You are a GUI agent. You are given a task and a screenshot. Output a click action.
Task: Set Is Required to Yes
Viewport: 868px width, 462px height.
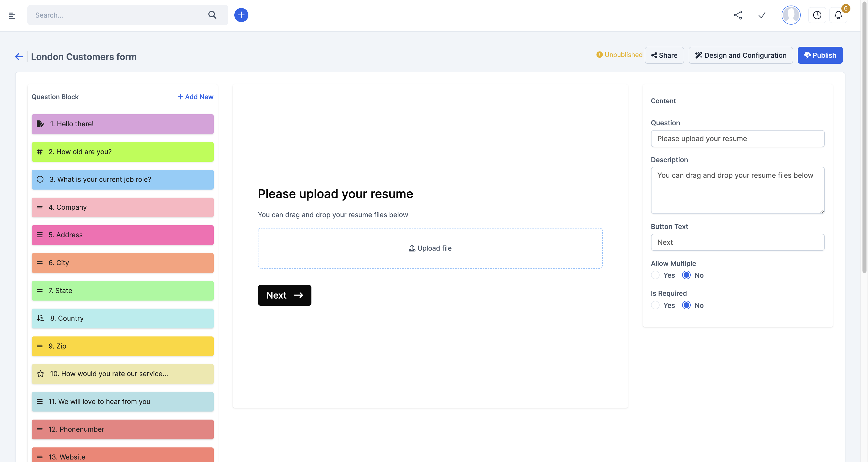coord(655,305)
